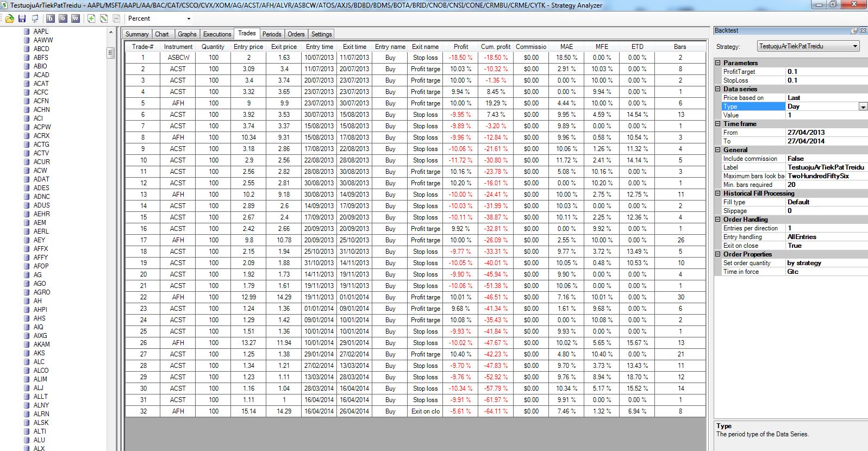868x451 pixels.
Task: Click the -64.11 % cumulative profit cell
Action: pos(496,411)
